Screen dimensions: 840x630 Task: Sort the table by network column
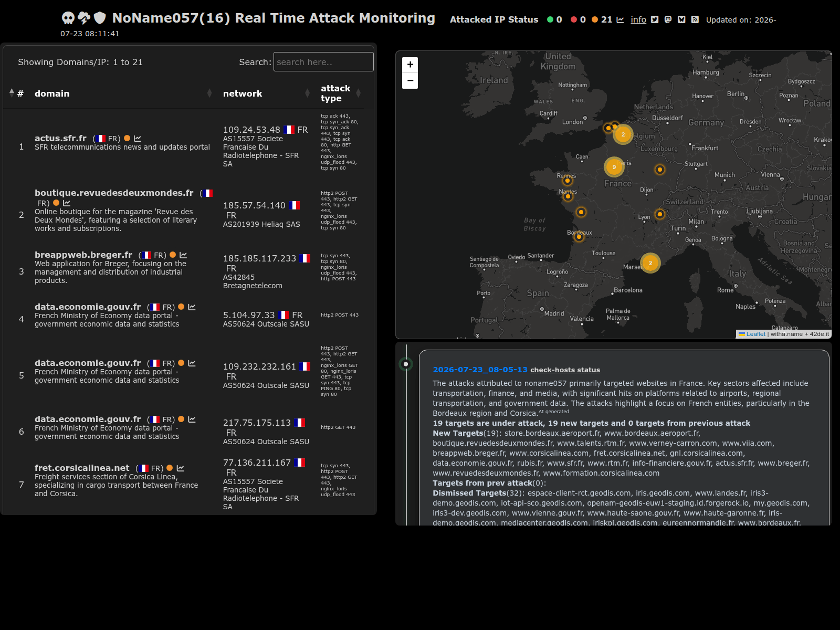coord(266,93)
